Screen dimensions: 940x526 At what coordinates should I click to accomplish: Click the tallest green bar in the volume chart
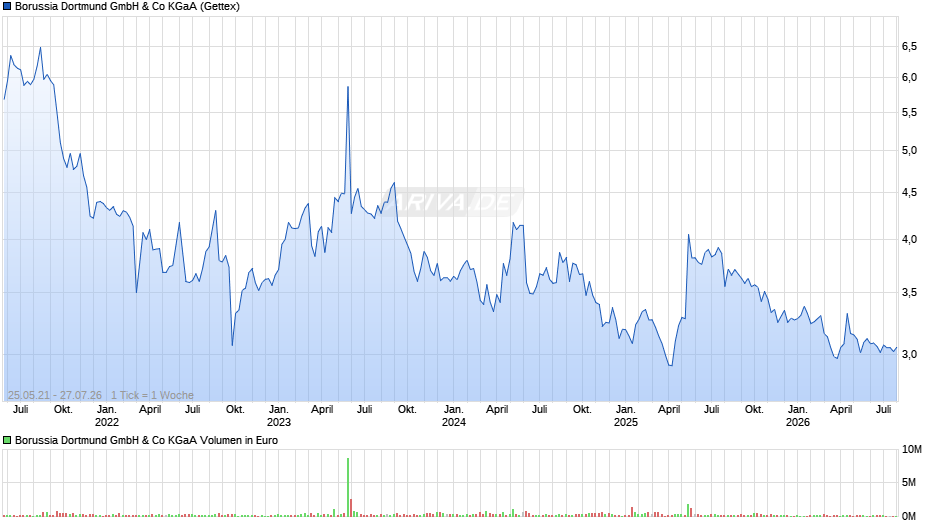pos(348,487)
